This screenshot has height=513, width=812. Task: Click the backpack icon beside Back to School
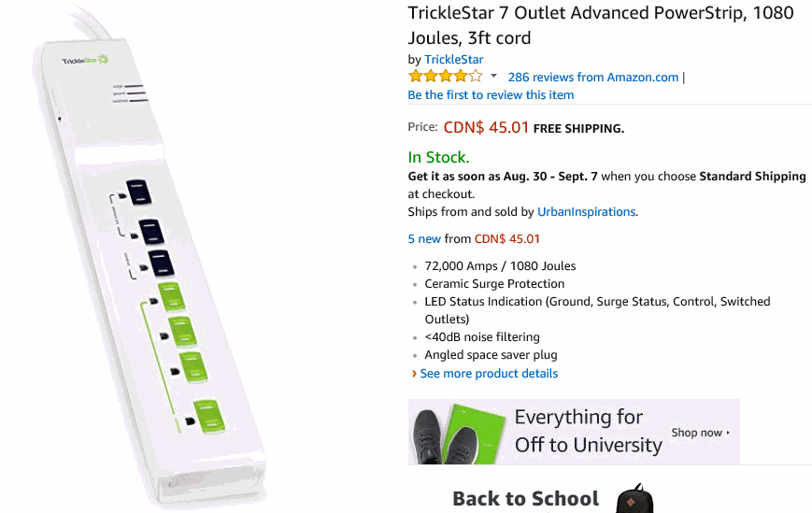(634, 498)
